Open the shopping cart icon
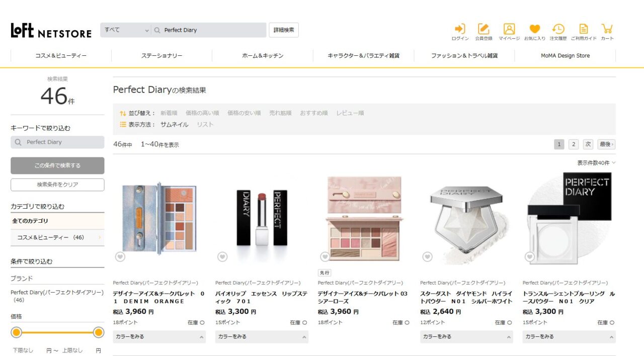The height and width of the screenshot is (356, 644). point(607,29)
